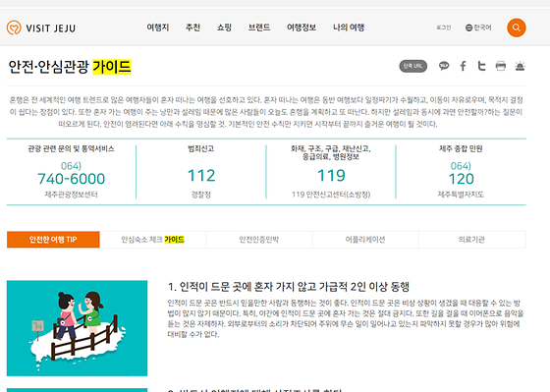Open the 쇼핑 menu
550x392 pixels.
(224, 28)
